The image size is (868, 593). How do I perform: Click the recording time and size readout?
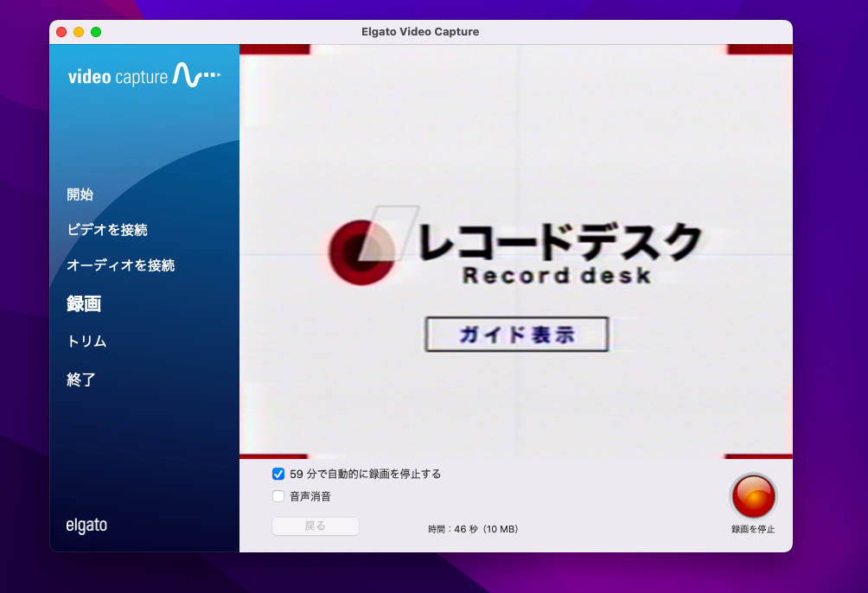coord(473,529)
